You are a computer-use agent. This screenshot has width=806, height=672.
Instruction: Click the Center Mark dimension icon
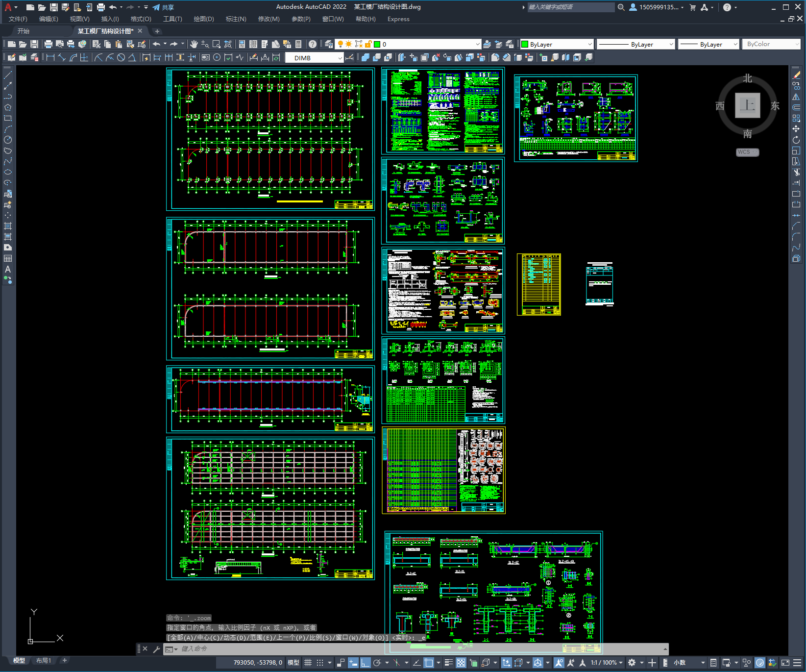[217, 57]
